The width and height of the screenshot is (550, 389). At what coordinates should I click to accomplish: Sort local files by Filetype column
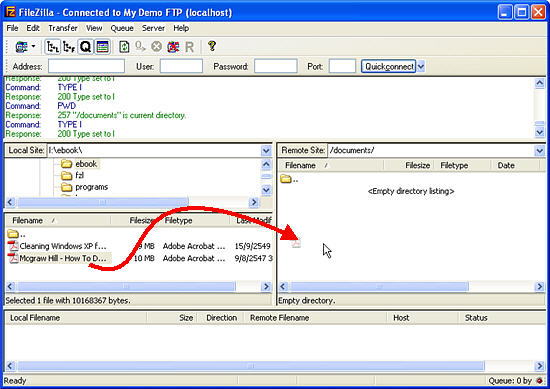(x=195, y=221)
